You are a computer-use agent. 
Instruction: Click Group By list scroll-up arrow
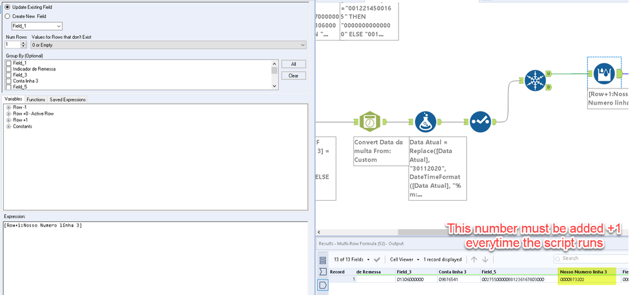click(275, 63)
